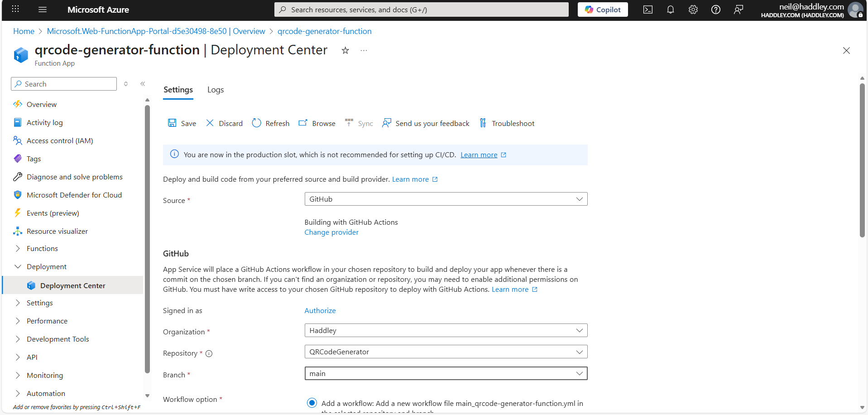This screenshot has height=415, width=868.
Task: Pin Deployment Center using the star toggle
Action: point(345,50)
